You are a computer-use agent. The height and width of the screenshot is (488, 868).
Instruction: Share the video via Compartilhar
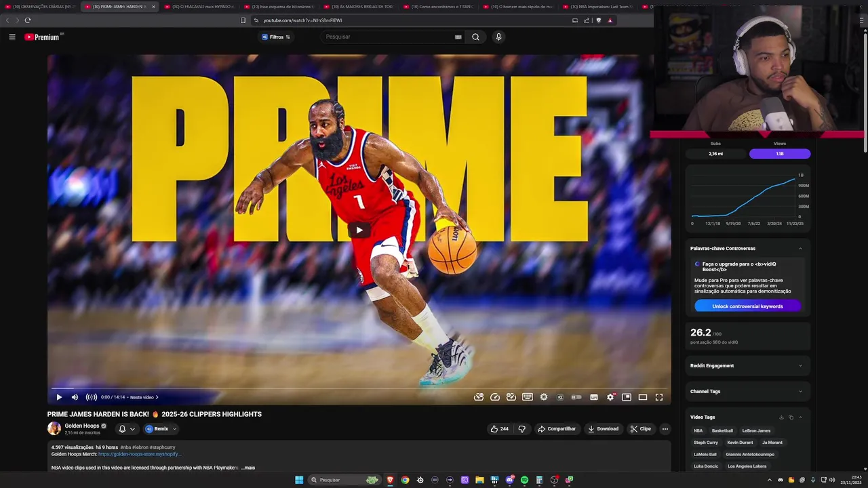[557, 429]
